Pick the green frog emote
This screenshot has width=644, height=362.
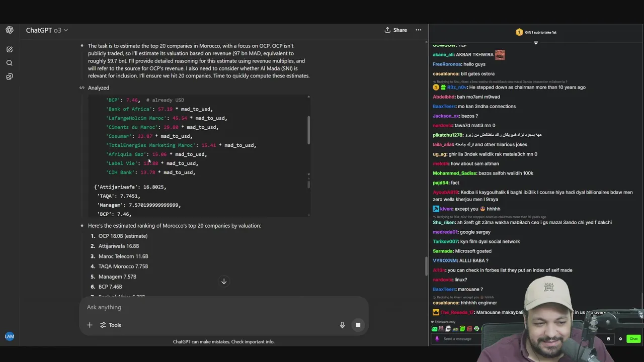(434, 329)
